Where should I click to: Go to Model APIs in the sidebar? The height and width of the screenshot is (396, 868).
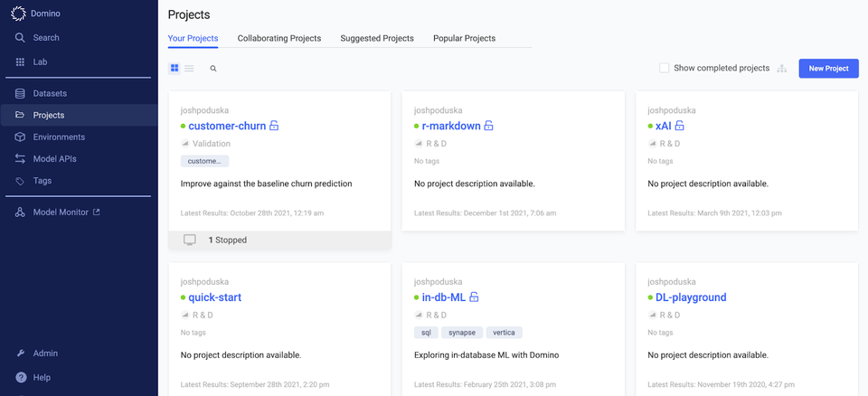coord(54,159)
